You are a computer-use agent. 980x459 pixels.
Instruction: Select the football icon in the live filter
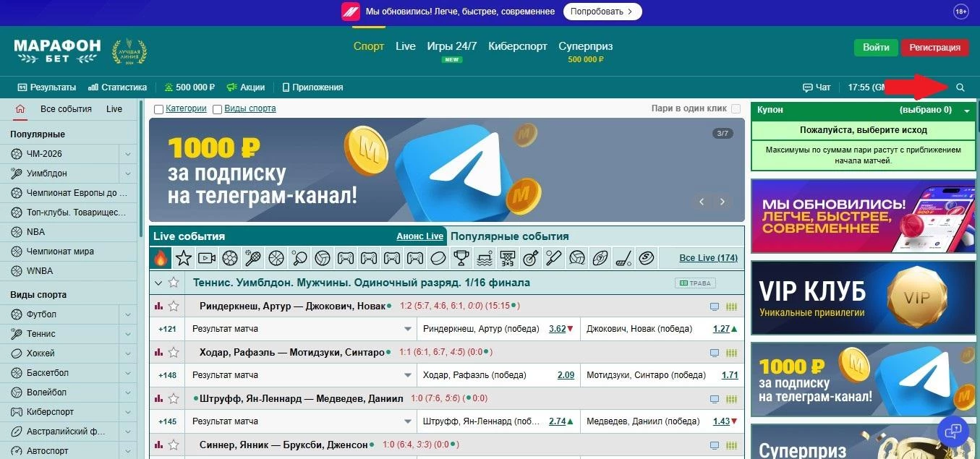230,257
